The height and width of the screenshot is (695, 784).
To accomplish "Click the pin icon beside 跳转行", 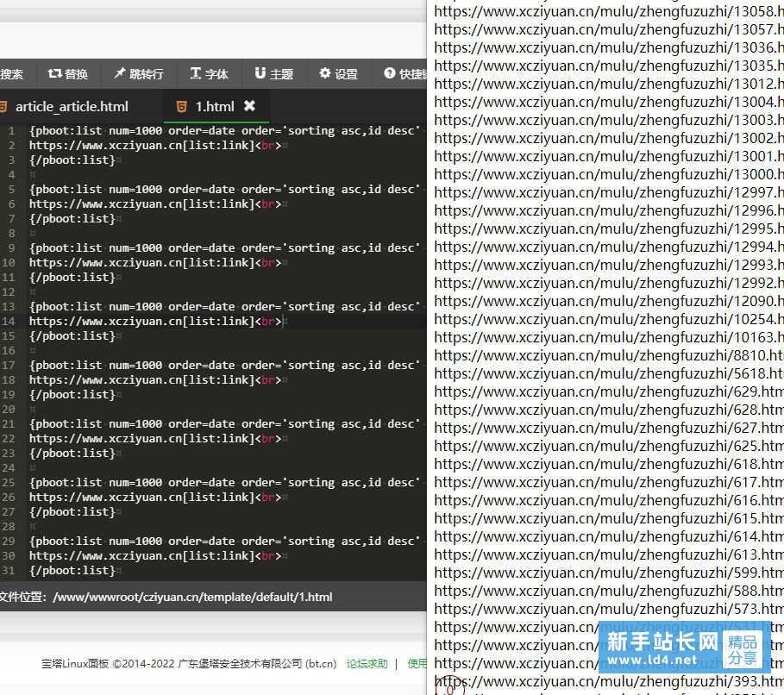I will [120, 73].
